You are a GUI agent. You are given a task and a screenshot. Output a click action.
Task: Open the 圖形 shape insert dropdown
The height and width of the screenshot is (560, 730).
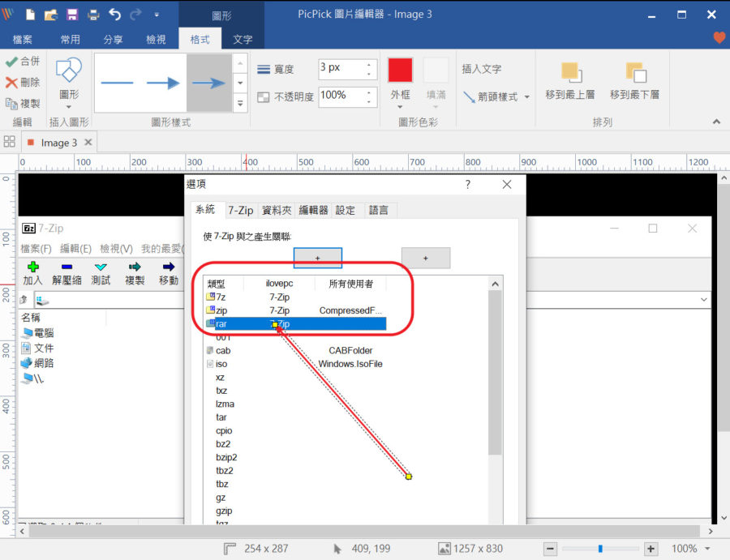69,83
